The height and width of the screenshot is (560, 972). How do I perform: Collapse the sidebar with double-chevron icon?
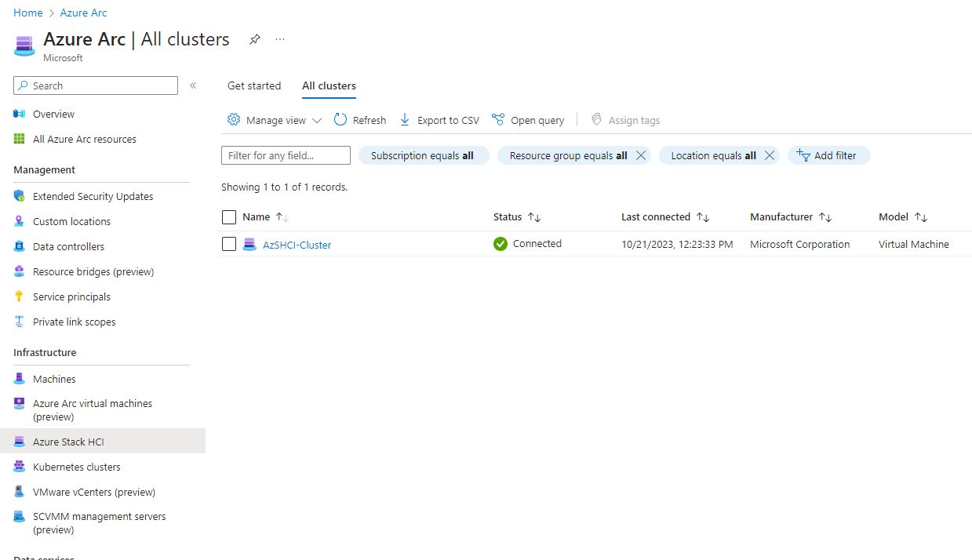pos(193,85)
